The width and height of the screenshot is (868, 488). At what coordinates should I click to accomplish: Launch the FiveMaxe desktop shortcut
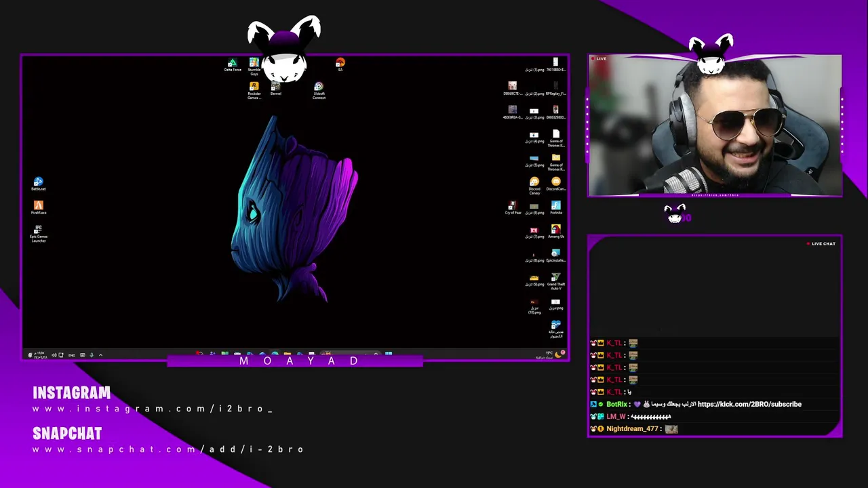click(x=39, y=207)
